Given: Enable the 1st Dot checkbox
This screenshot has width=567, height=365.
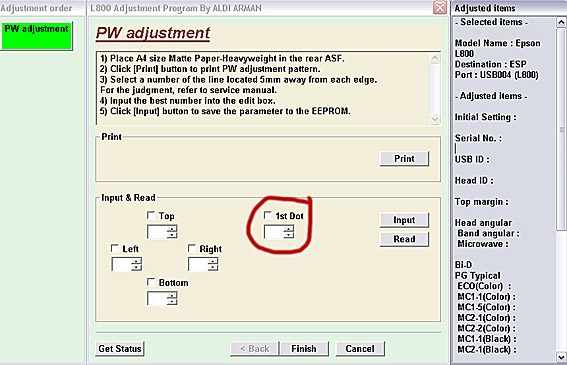Looking at the screenshot, I should coord(268,215).
